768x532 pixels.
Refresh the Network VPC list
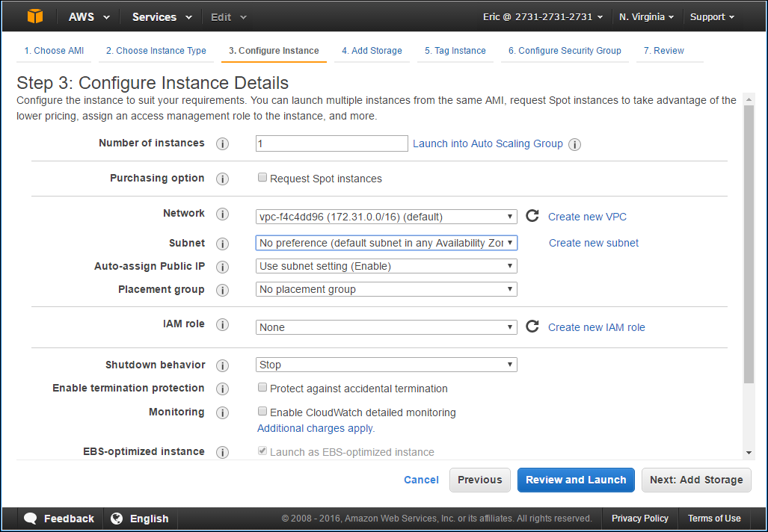532,216
